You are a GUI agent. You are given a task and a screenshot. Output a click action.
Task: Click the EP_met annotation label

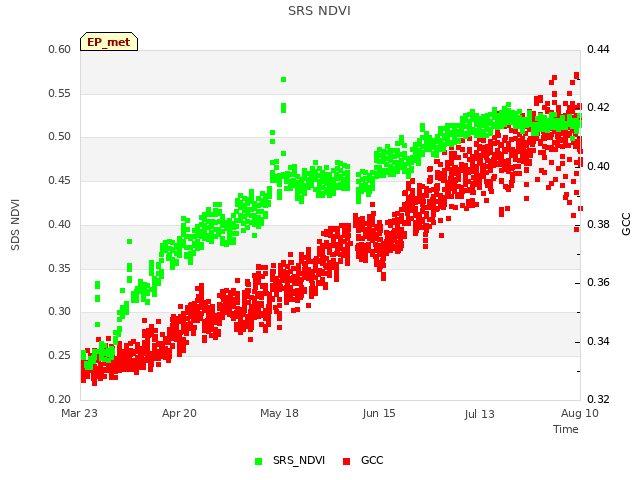(x=109, y=42)
